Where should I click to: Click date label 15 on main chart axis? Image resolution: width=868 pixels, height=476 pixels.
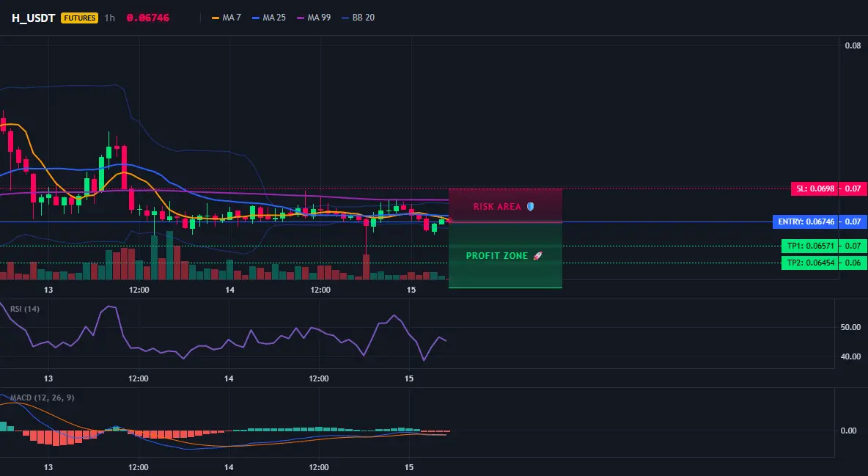click(x=411, y=290)
